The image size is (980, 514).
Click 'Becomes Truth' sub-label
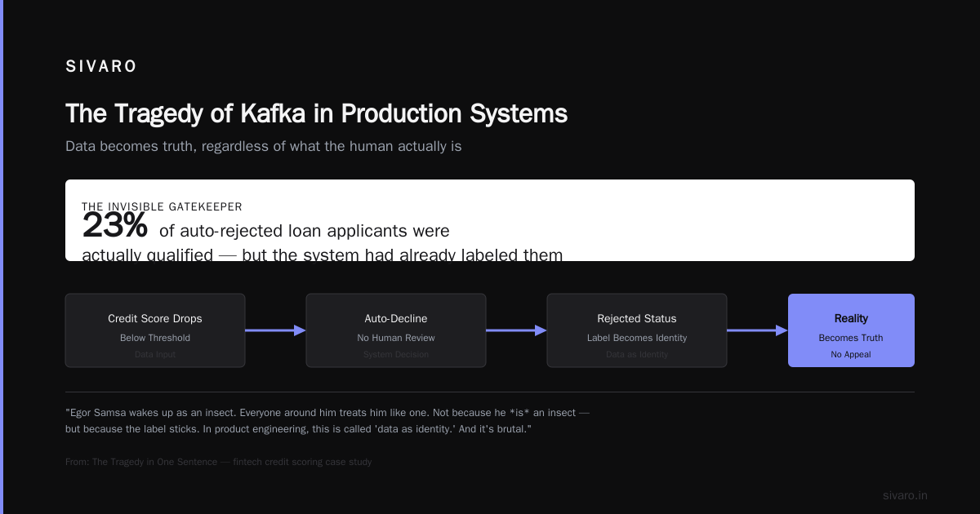coord(851,338)
